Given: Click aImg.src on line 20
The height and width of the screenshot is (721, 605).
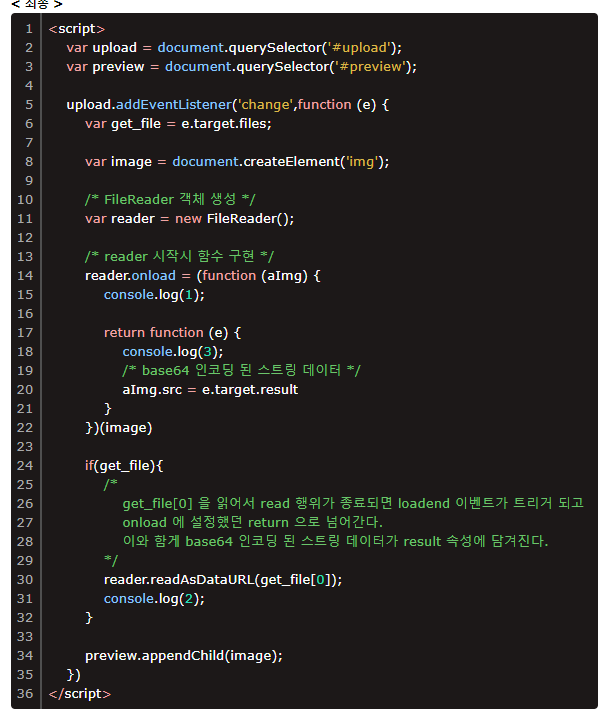Looking at the screenshot, I should 152,390.
